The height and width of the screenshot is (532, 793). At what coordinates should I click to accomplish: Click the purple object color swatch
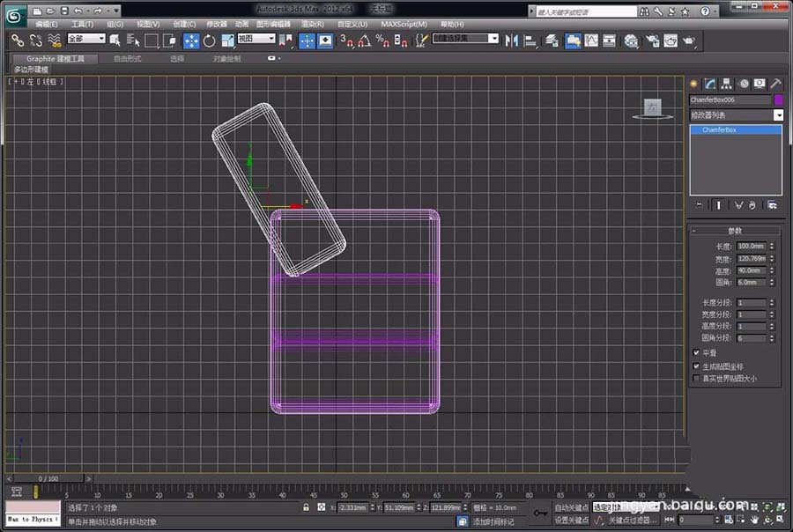tap(778, 100)
